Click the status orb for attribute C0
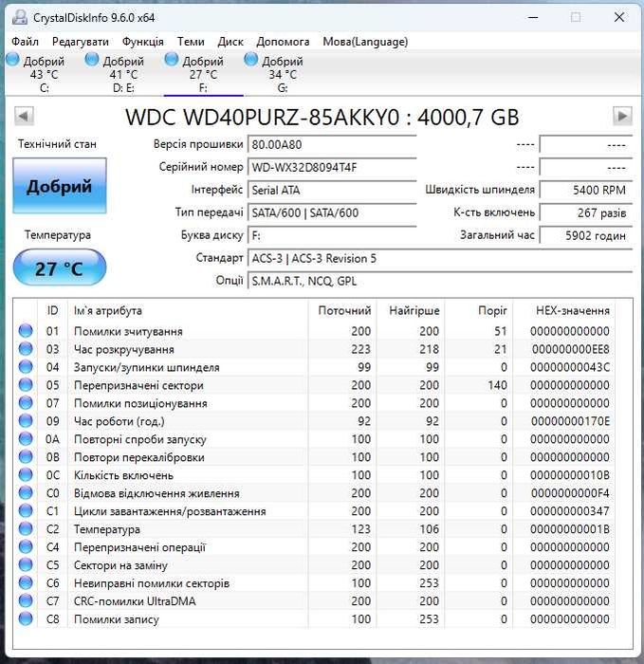 point(26,493)
